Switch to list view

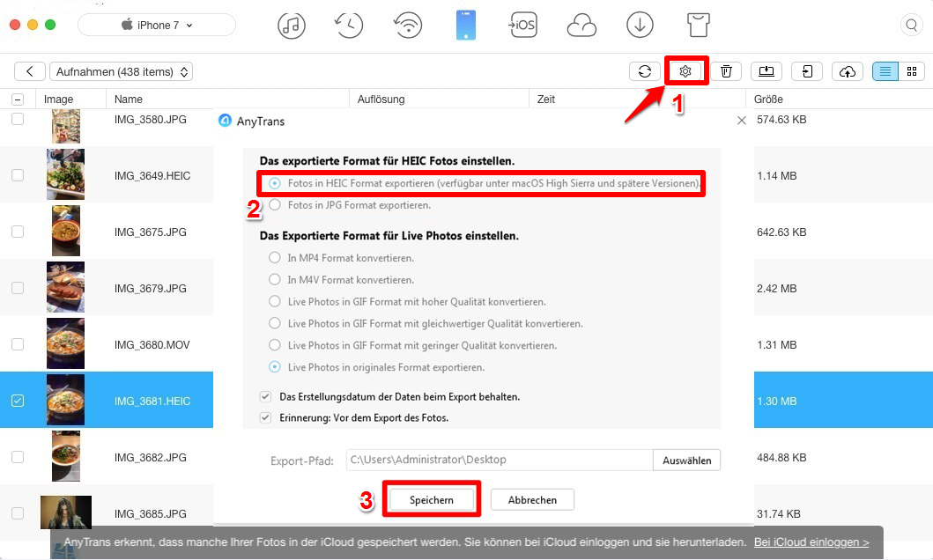coord(885,71)
